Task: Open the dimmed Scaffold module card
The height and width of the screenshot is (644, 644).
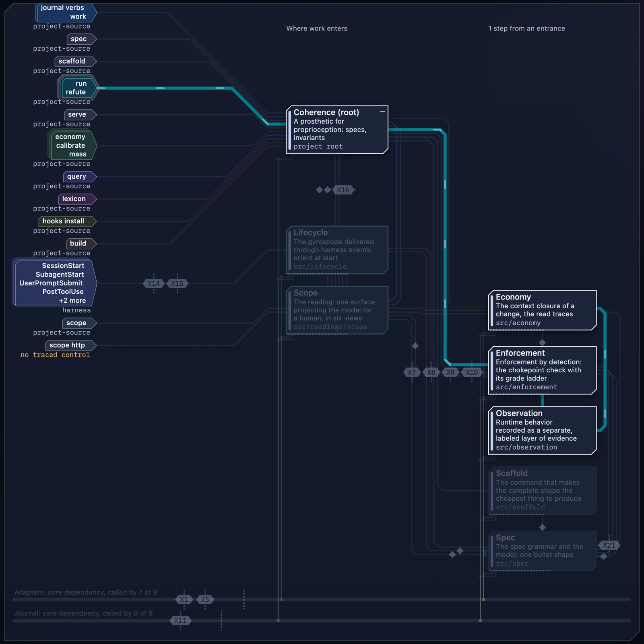Action: click(542, 491)
